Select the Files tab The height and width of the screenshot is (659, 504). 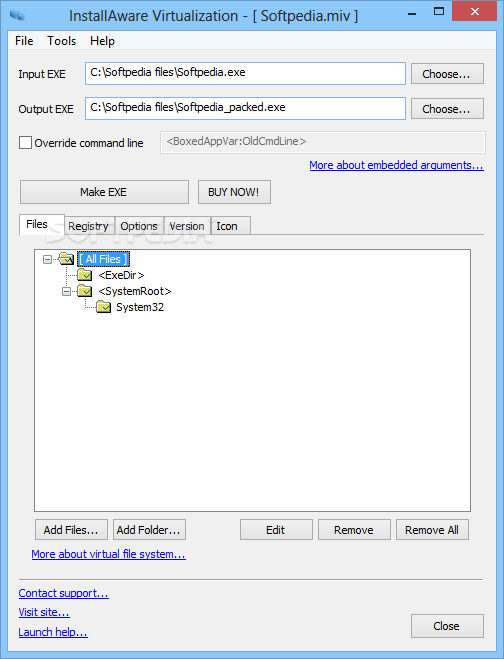pyautogui.click(x=41, y=224)
